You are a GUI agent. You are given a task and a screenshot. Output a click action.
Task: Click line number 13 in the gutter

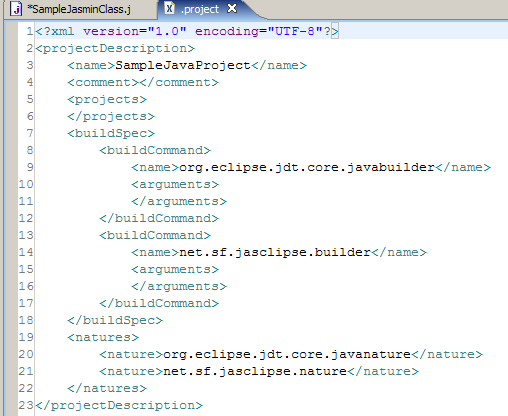[x=26, y=235]
